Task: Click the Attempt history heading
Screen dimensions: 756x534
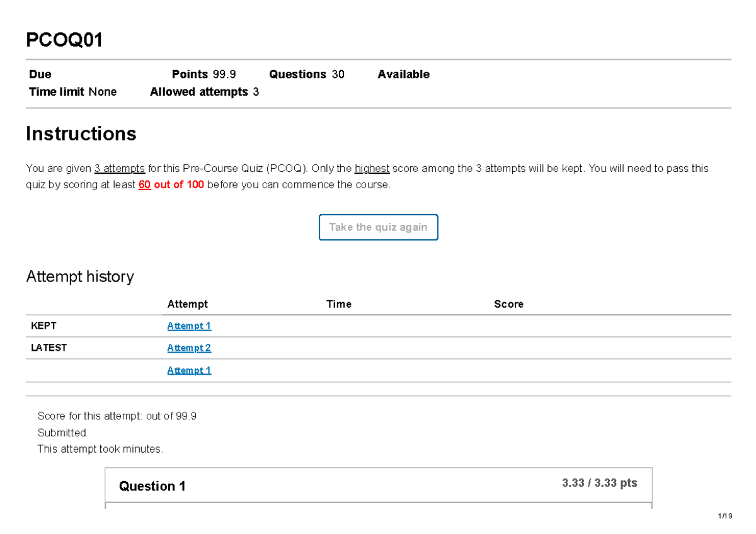Action: click(x=80, y=277)
